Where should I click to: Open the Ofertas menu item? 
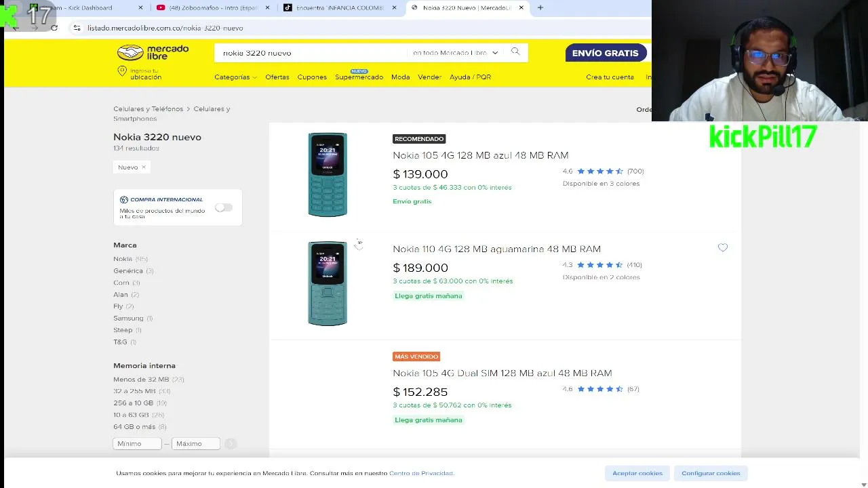click(x=277, y=77)
